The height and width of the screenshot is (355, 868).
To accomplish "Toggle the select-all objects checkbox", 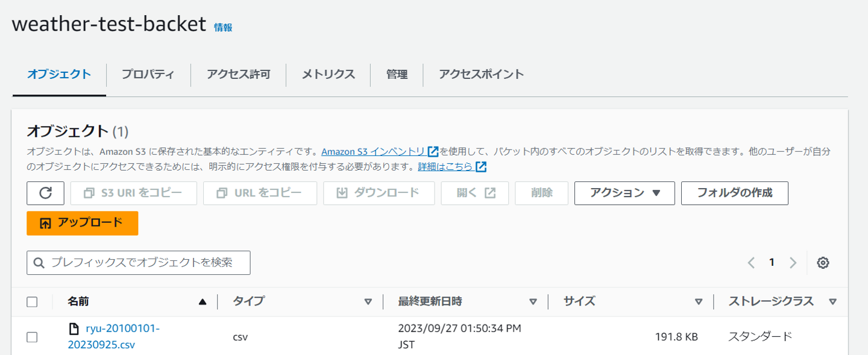I will [x=32, y=302].
